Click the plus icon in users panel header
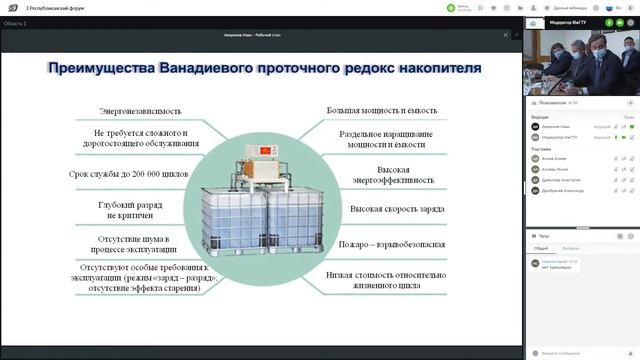The height and width of the screenshot is (360, 640). click(631, 103)
